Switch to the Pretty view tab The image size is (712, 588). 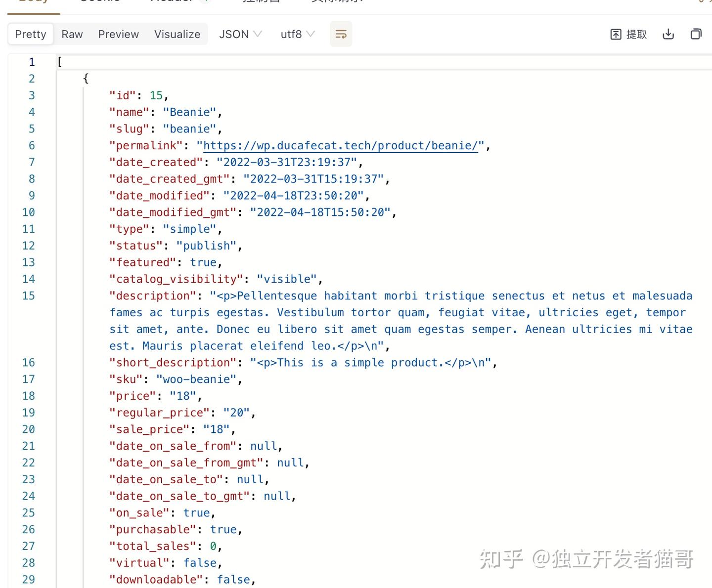click(x=31, y=34)
